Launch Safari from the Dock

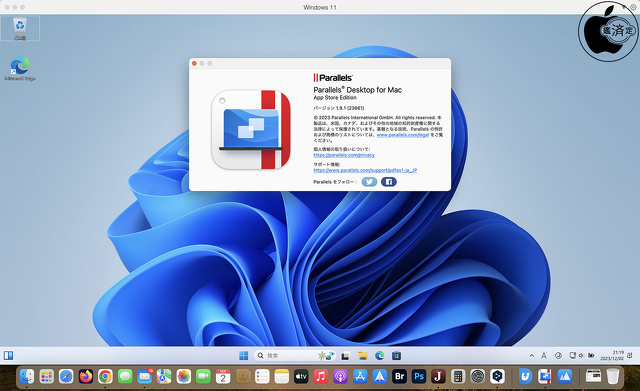66,376
